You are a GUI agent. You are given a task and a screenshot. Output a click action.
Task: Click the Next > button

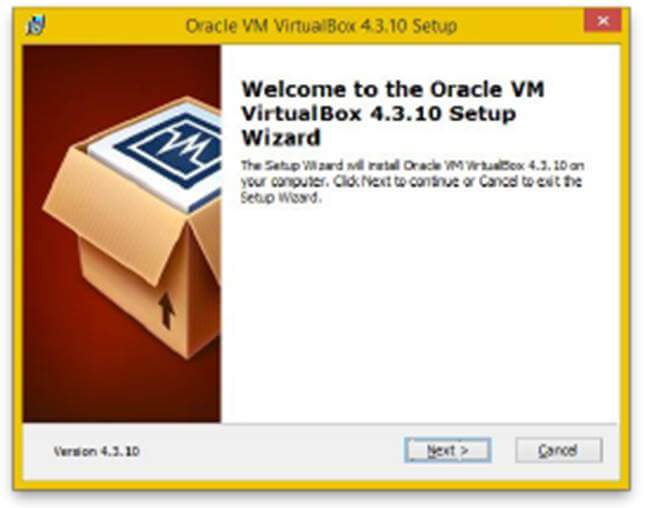coord(448,450)
